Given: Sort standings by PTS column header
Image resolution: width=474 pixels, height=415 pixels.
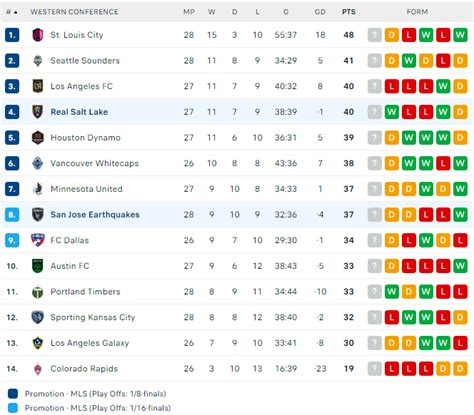Looking at the screenshot, I should 349,12.
